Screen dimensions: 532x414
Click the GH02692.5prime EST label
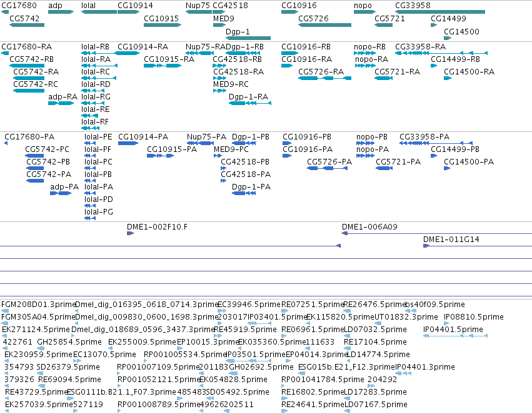(x=261, y=367)
